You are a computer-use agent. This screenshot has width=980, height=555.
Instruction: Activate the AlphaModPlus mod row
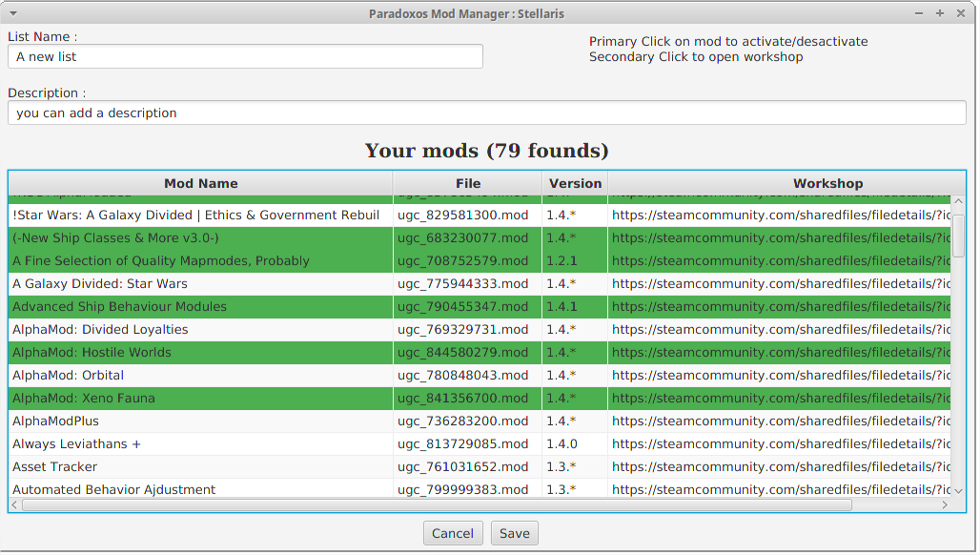pyautogui.click(x=200, y=421)
